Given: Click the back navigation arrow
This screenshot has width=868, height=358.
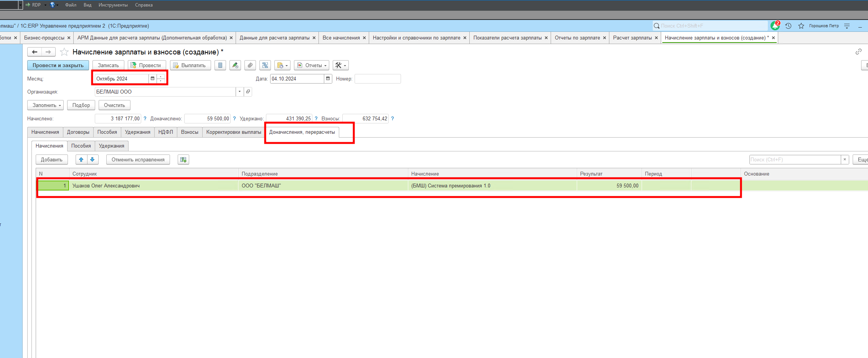Looking at the screenshot, I should point(35,52).
